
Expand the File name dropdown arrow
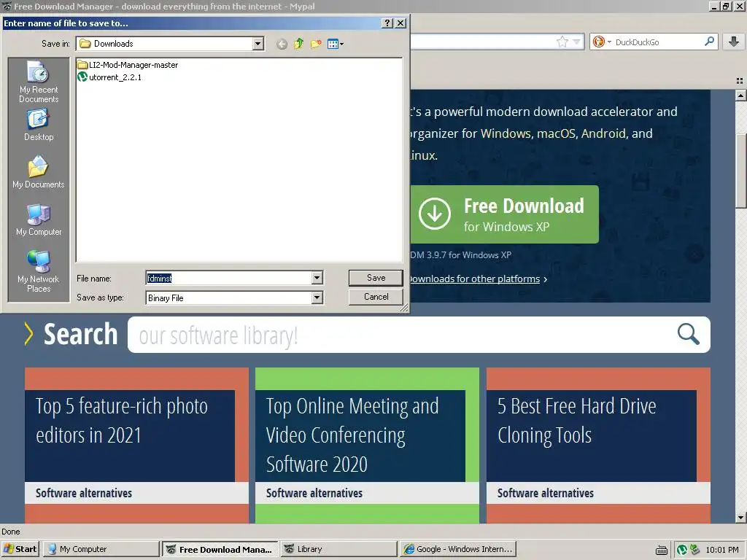pos(317,278)
